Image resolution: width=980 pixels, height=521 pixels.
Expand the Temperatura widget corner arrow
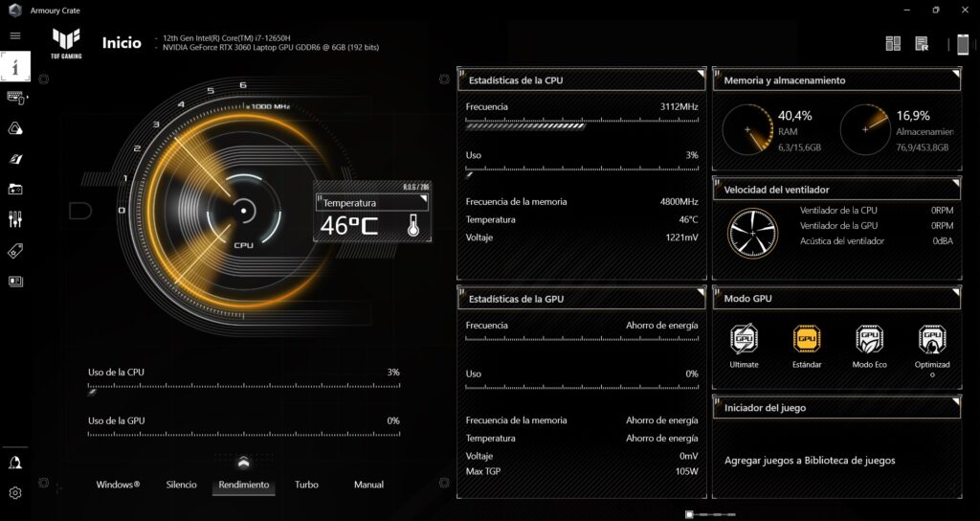pyautogui.click(x=424, y=199)
